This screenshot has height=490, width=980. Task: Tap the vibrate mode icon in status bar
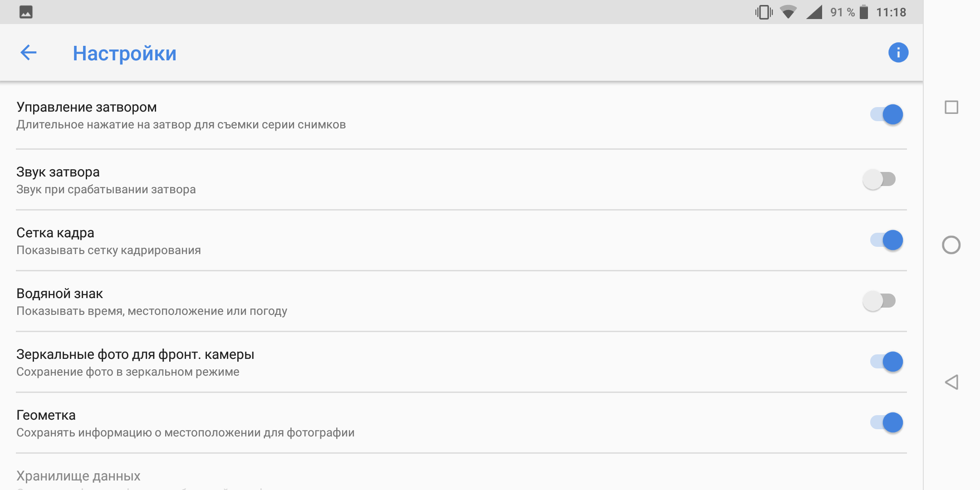(764, 12)
